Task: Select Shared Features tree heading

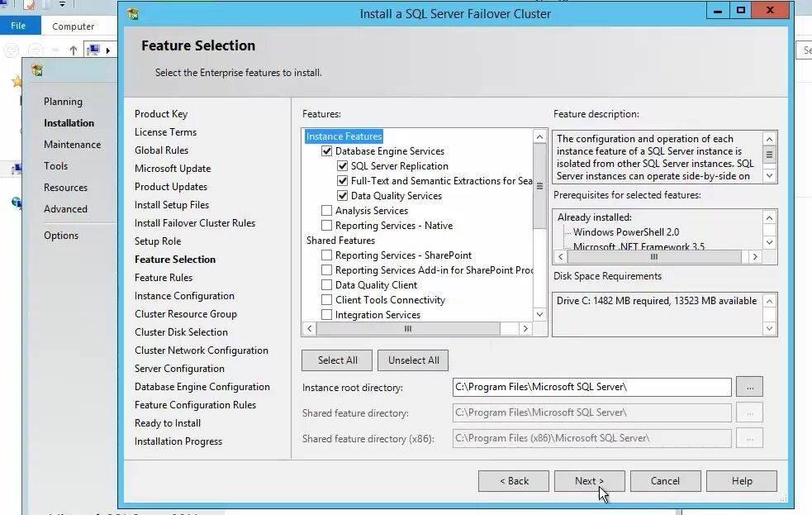Action: point(340,241)
